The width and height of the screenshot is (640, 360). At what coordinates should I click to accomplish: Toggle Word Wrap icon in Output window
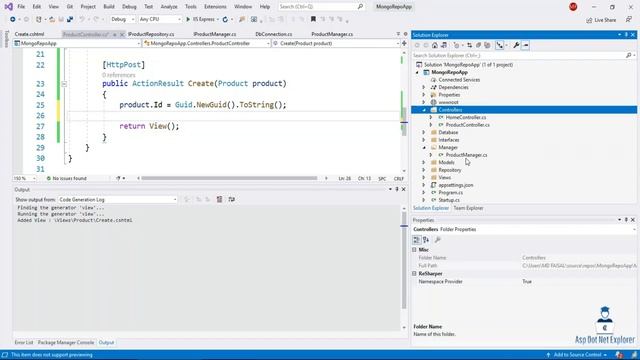tap(231, 199)
